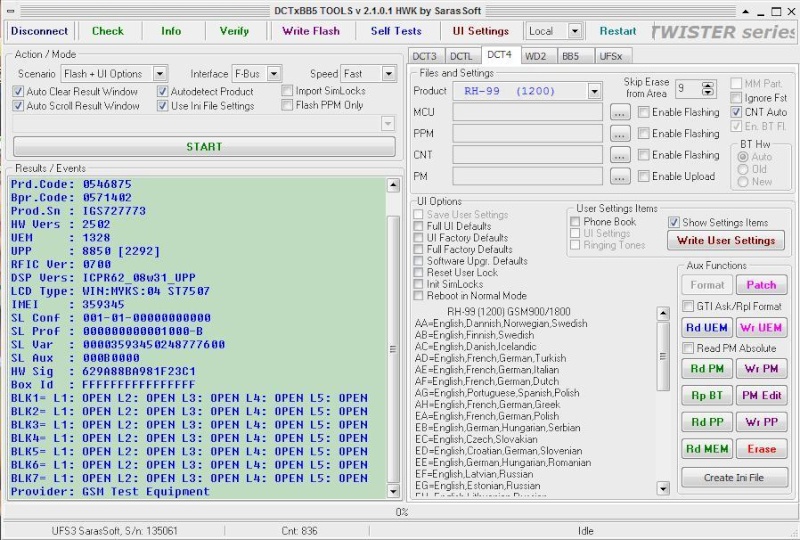
Task: Open the Interface F-Bus dropdown
Action: (x=274, y=74)
